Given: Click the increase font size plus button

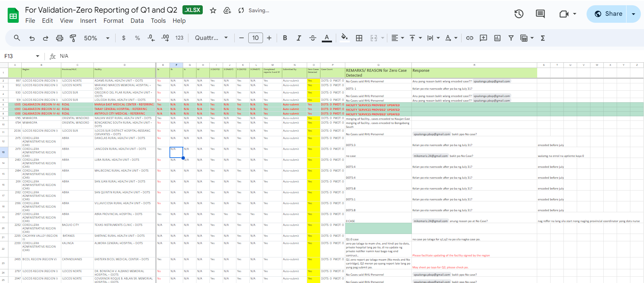Looking at the screenshot, I should click(269, 38).
